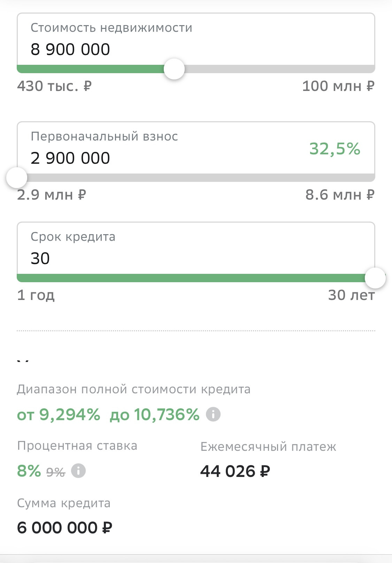Click the crossed-out 9% rate
392x563 pixels.
[x=56, y=472]
